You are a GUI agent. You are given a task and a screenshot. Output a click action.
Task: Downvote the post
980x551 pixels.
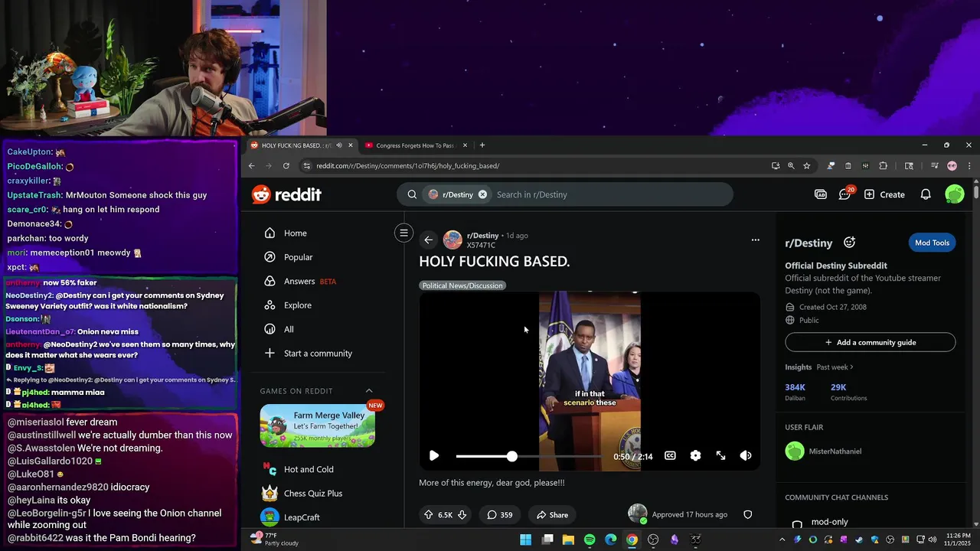click(x=462, y=514)
